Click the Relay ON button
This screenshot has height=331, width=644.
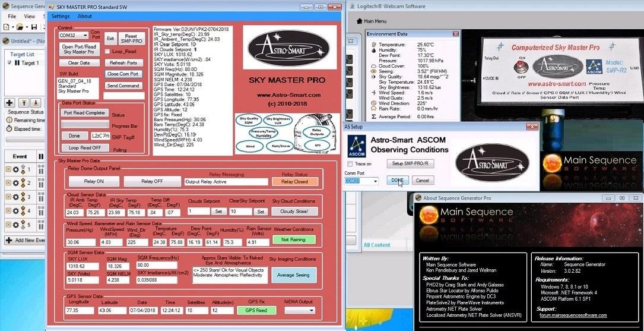(94, 181)
